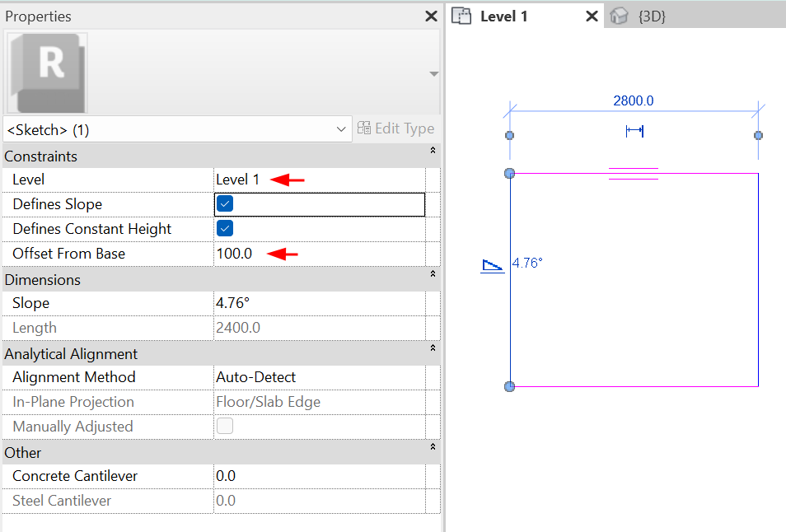Click the In-Plane Projection Floor/Slab Edge value

click(320, 402)
